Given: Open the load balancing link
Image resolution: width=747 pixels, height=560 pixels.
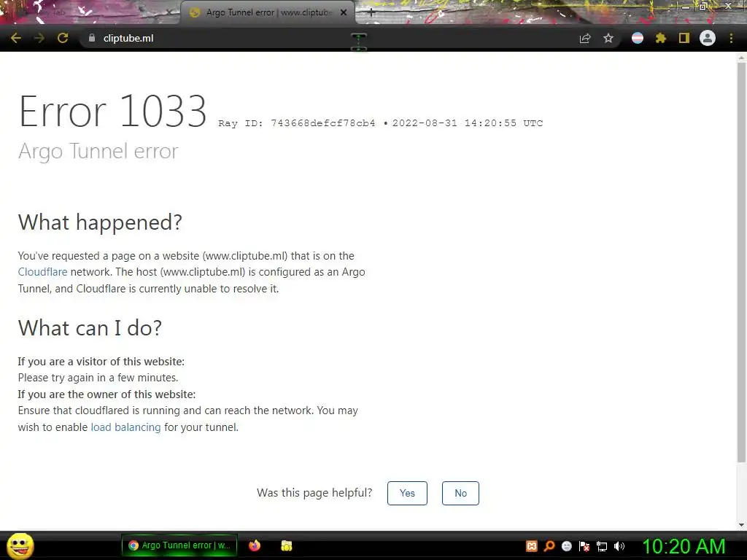Looking at the screenshot, I should pos(125,427).
